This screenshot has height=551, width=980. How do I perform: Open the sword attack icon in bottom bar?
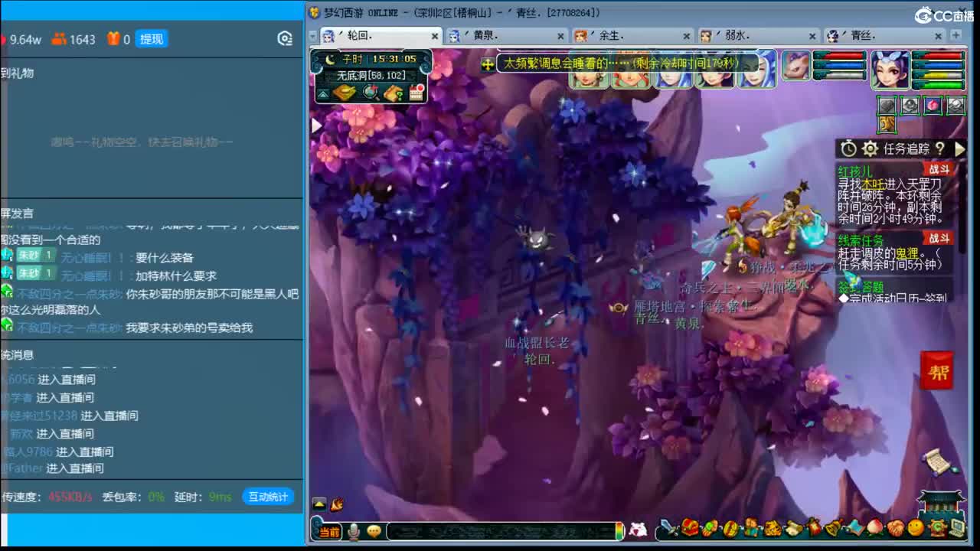pyautogui.click(x=669, y=528)
